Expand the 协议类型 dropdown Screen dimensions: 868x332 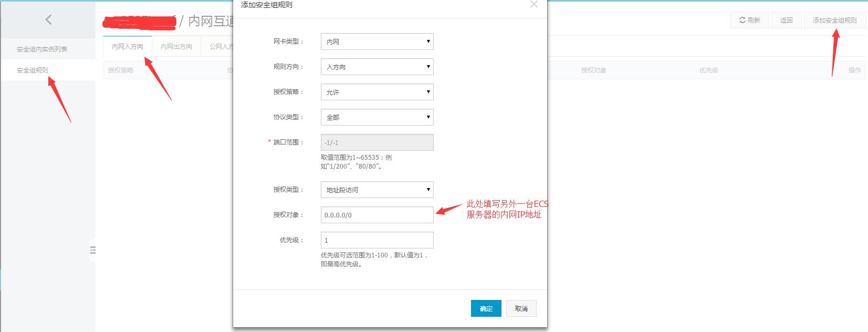coord(377,117)
